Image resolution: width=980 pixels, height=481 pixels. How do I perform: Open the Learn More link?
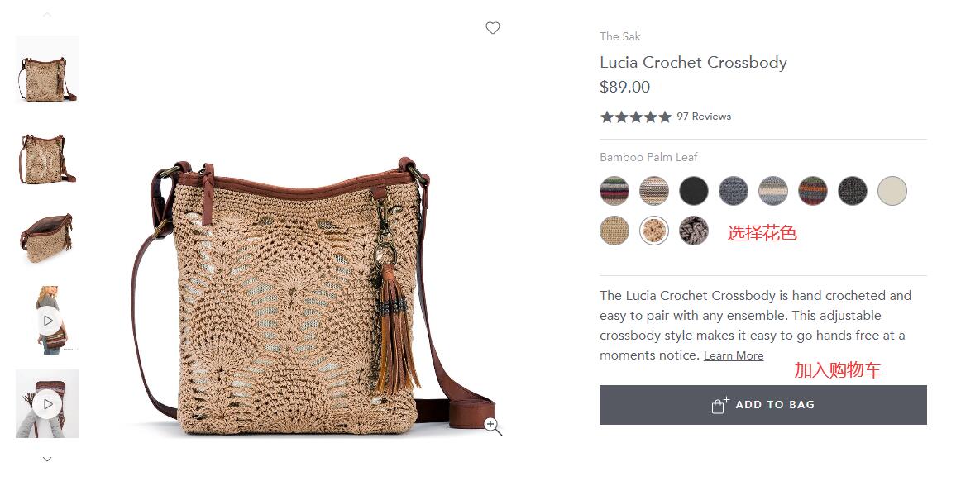pos(733,355)
